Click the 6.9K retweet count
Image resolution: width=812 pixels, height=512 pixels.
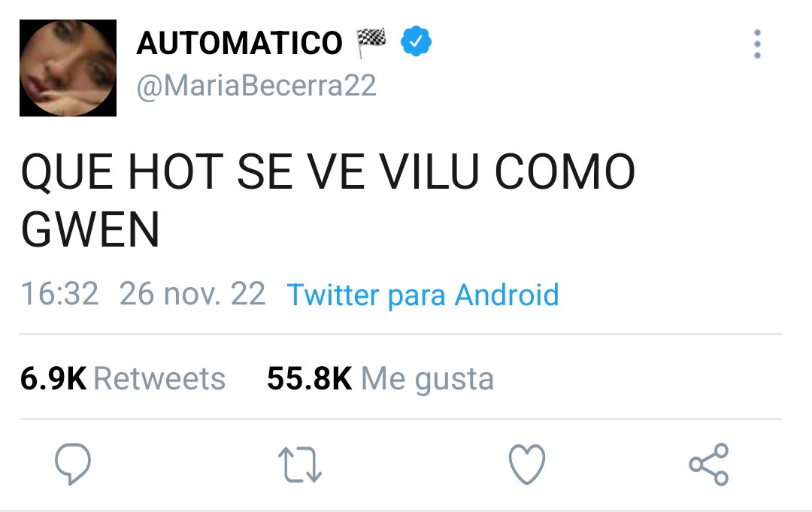[x=53, y=378]
